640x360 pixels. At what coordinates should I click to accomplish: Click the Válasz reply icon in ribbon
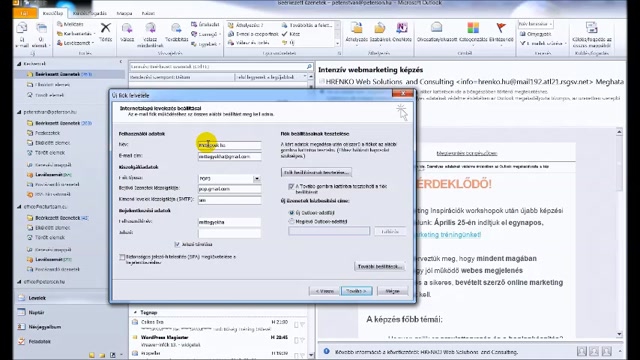point(127,28)
